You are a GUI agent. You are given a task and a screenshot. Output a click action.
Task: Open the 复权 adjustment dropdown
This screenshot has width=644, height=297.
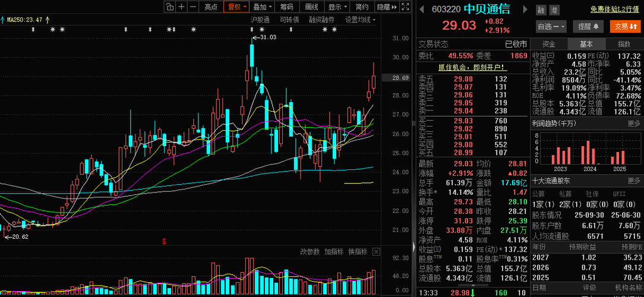(236, 7)
